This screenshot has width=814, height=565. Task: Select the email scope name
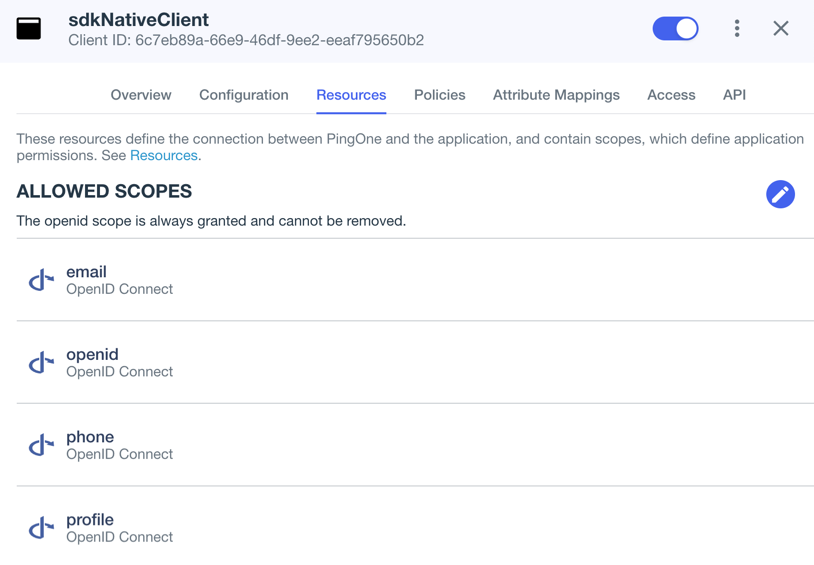click(86, 272)
